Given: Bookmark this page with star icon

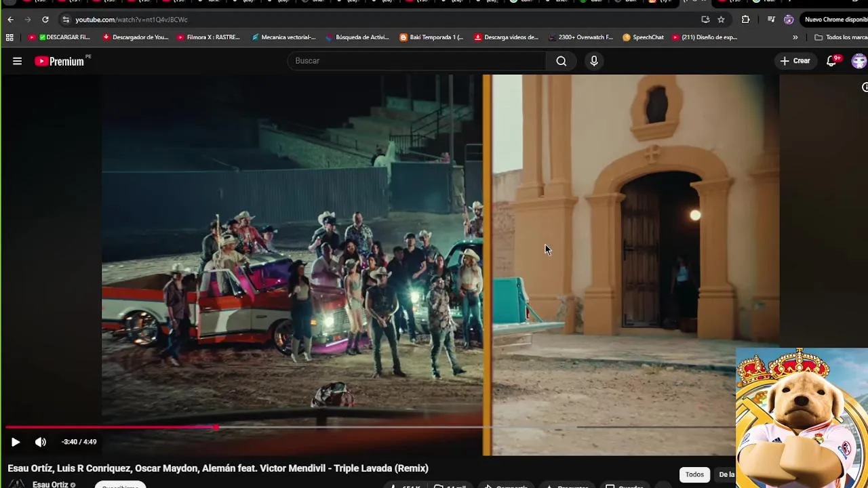Looking at the screenshot, I should click(x=721, y=20).
